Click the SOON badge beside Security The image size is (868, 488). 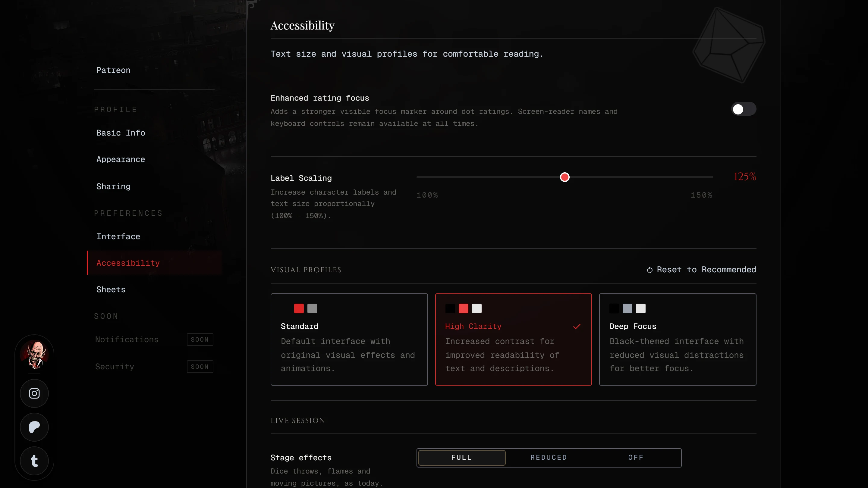tap(200, 367)
